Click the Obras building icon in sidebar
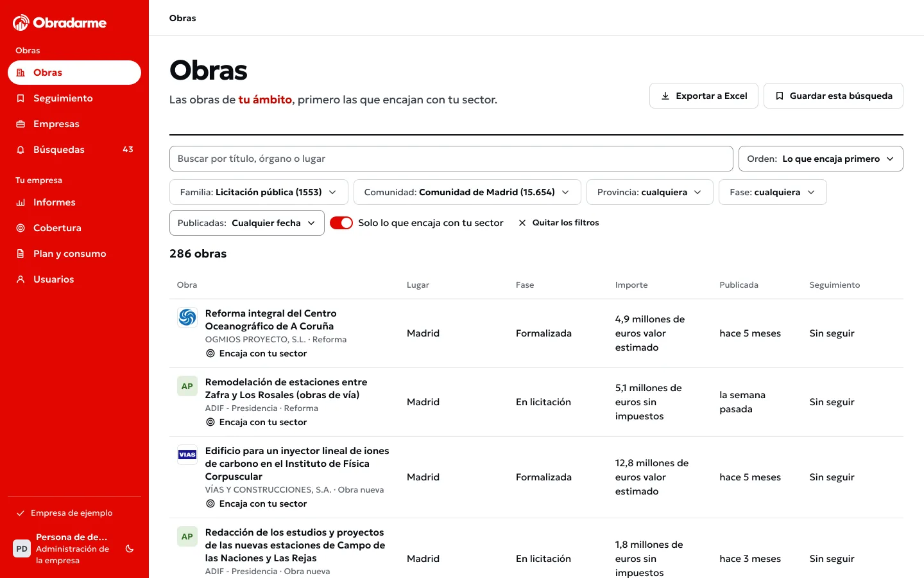This screenshot has width=924, height=578. pyautogui.click(x=21, y=73)
